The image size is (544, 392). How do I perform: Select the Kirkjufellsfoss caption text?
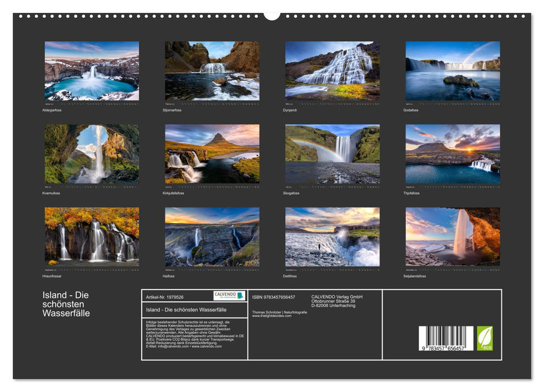coord(173,193)
